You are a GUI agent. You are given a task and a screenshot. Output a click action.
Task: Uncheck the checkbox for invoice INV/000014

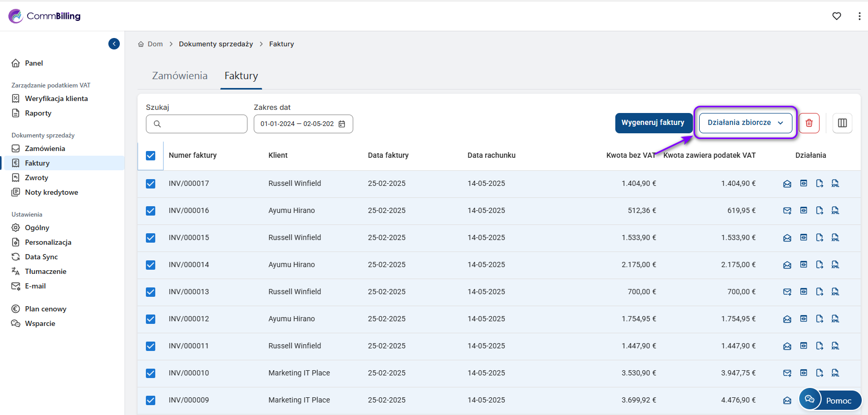click(x=151, y=265)
